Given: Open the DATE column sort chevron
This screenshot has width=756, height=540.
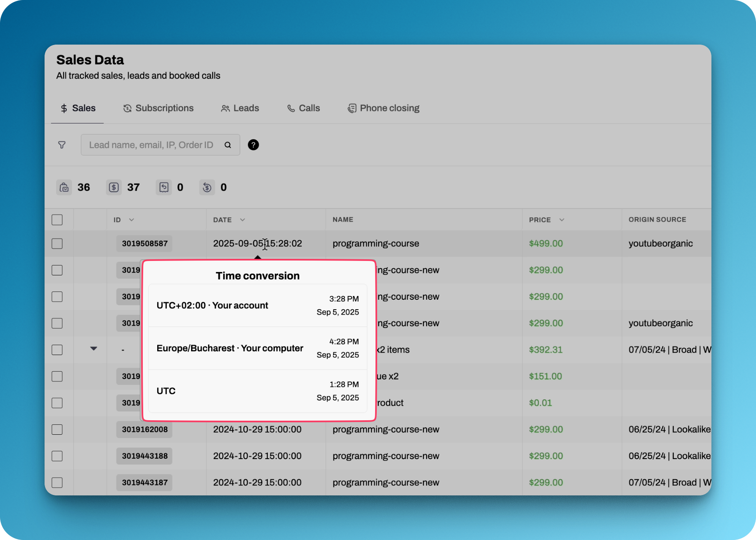Looking at the screenshot, I should click(243, 220).
